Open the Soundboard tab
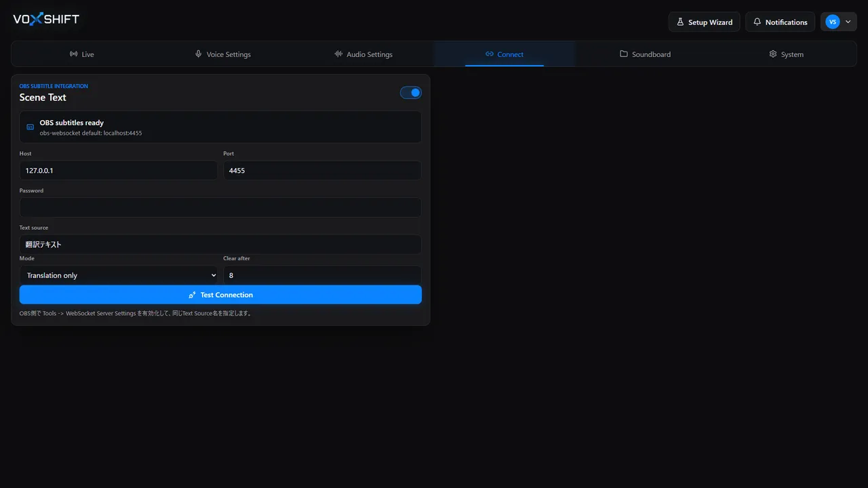 (x=645, y=54)
